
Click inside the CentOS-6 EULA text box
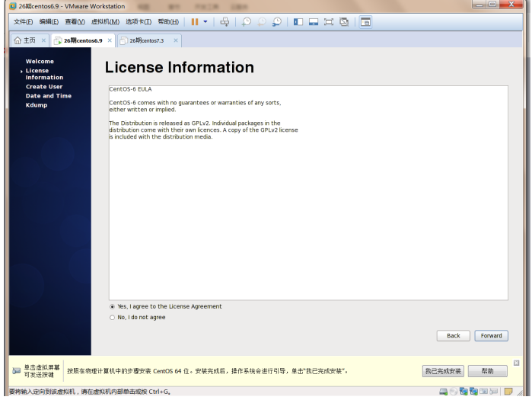tap(308, 193)
